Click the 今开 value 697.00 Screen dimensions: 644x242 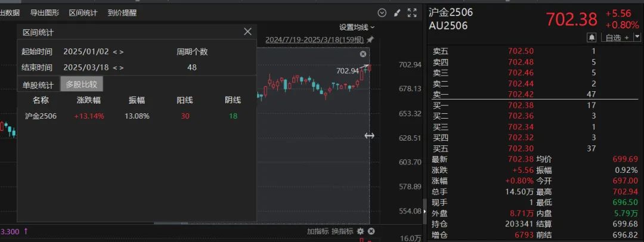click(x=625, y=181)
